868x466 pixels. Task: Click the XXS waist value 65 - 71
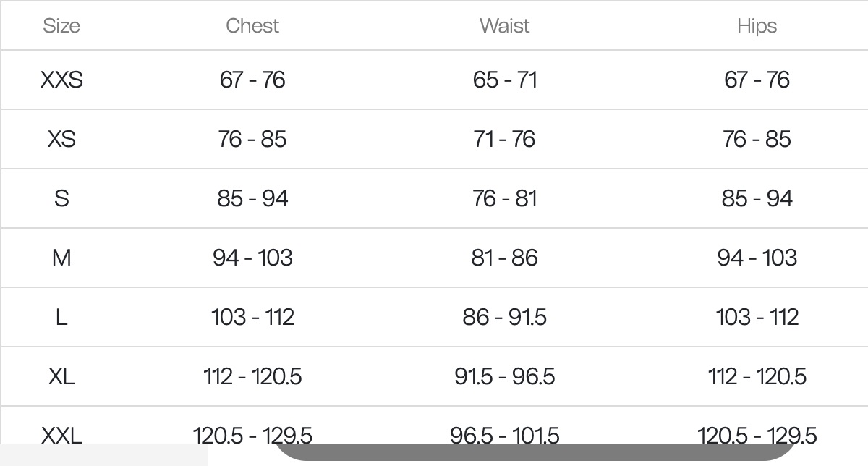[505, 80]
